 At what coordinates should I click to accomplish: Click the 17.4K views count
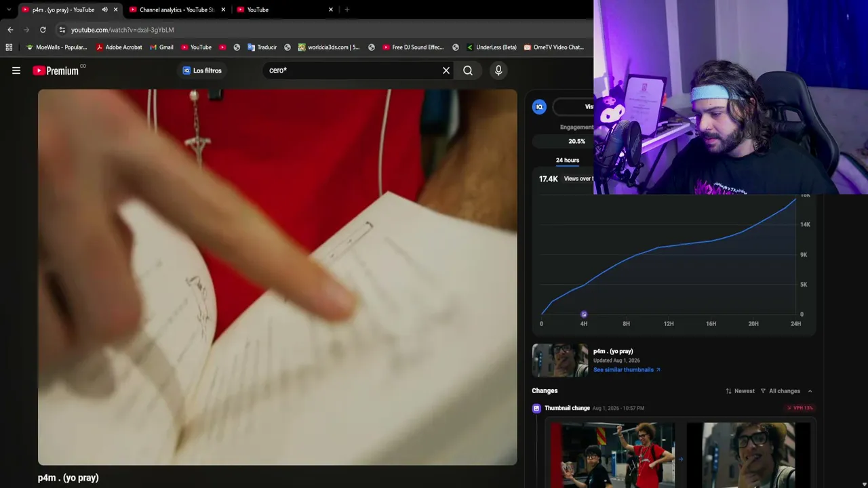[x=549, y=179]
